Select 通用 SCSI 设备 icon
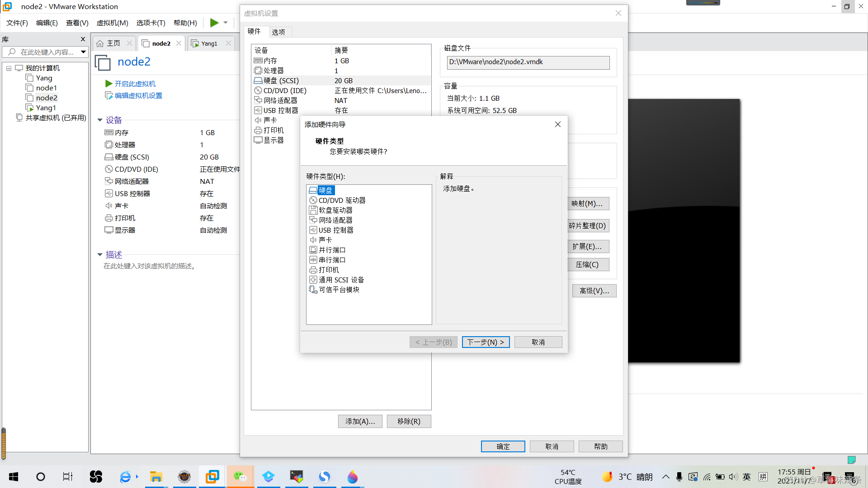The image size is (868, 488). (x=313, y=280)
